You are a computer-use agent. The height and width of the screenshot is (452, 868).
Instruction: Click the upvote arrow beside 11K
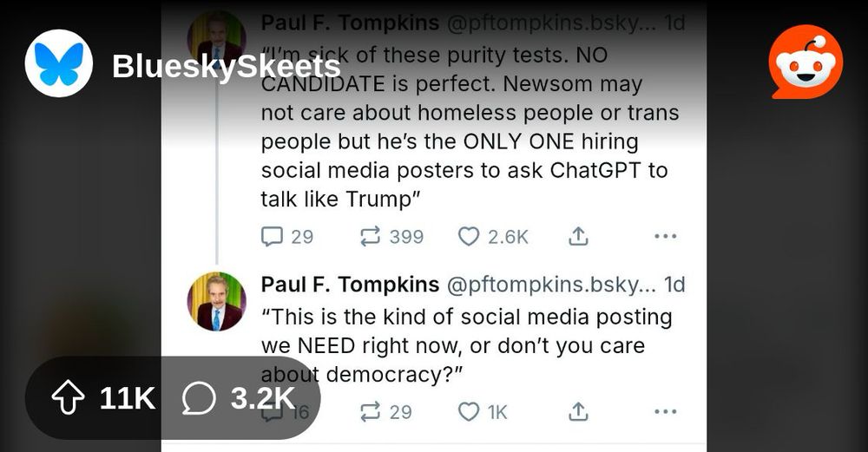(x=69, y=398)
